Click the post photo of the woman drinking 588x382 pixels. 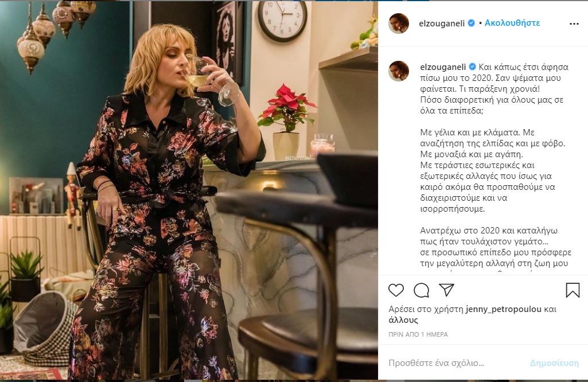point(189,191)
